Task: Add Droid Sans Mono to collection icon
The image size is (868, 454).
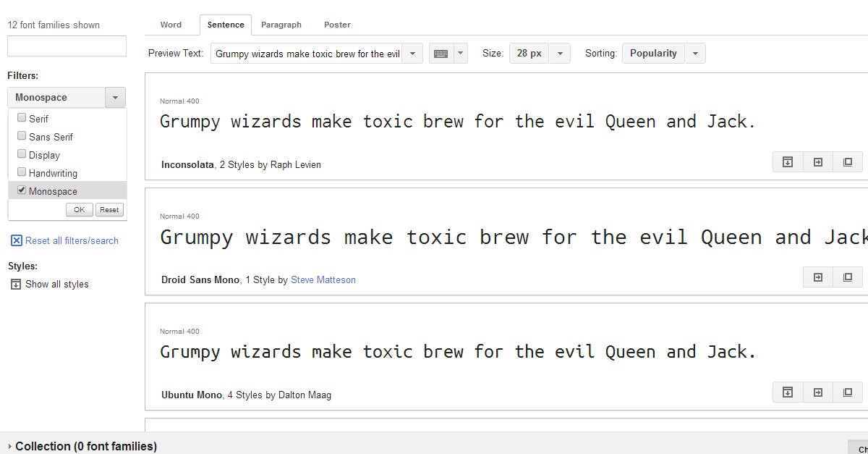Action: coord(848,277)
